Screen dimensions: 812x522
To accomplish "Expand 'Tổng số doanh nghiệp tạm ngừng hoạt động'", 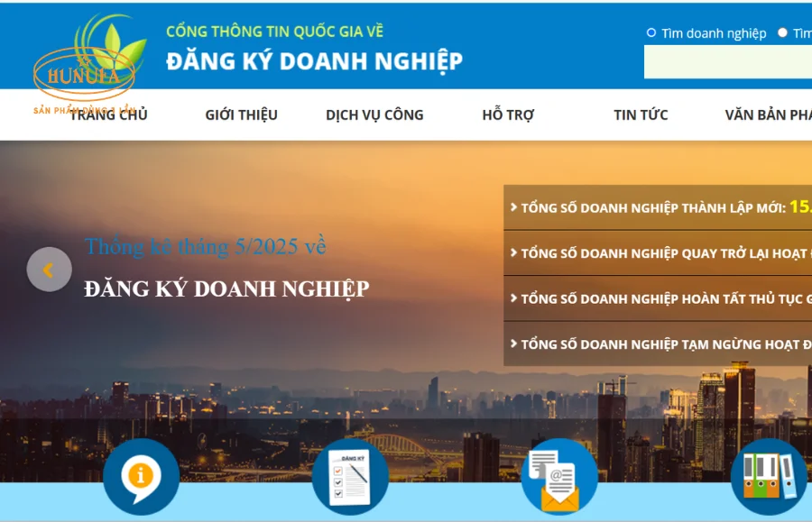I will point(658,344).
